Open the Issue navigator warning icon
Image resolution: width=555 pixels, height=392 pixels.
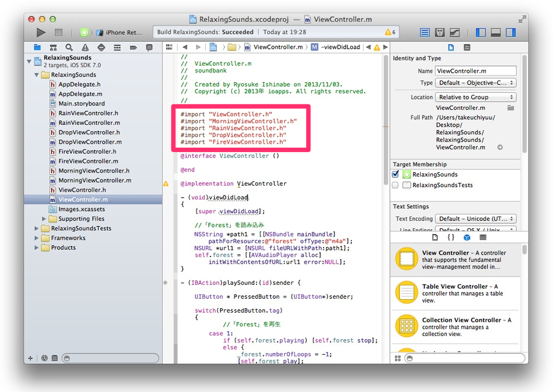(85, 48)
